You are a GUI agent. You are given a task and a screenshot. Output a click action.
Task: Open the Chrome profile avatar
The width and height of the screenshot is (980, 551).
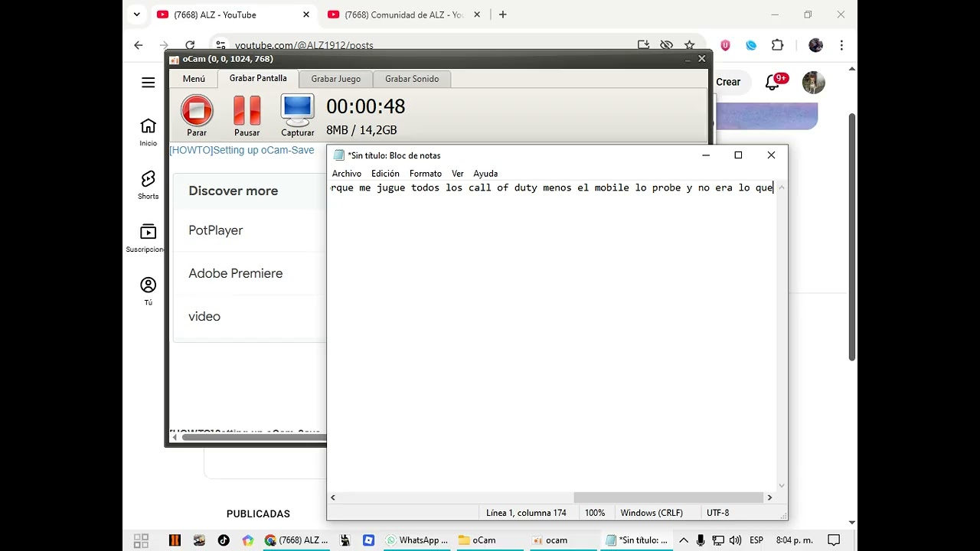815,45
